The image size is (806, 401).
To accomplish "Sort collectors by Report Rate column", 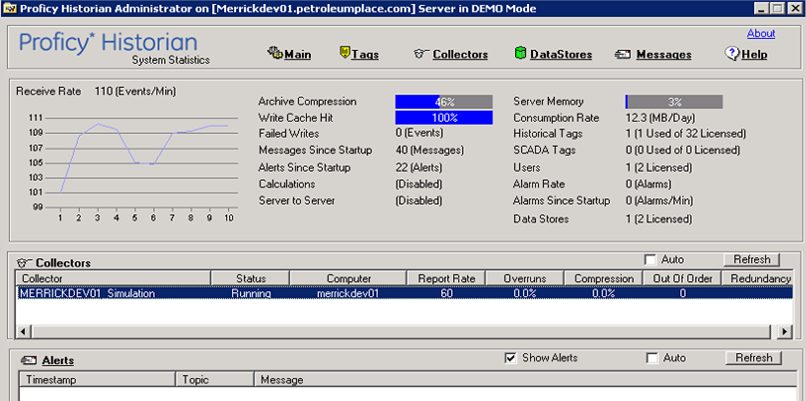I will pos(445,278).
